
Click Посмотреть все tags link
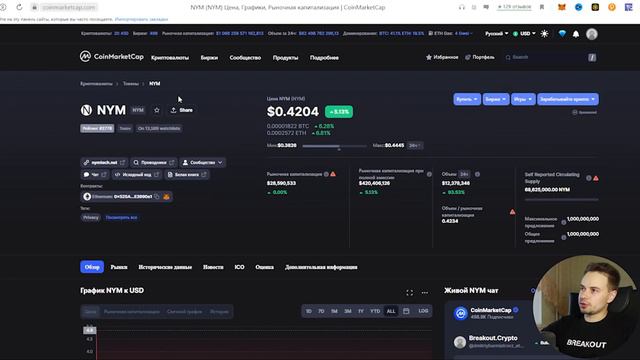point(121,218)
